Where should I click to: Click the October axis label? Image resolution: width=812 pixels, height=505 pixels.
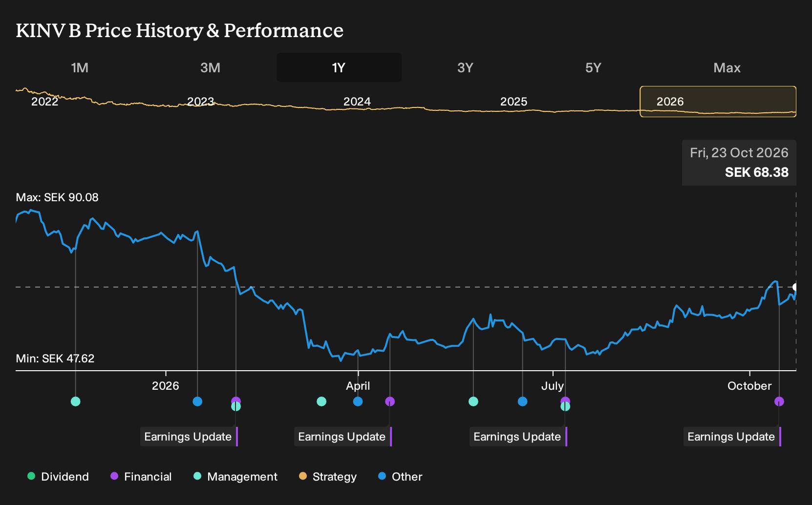coord(749,386)
